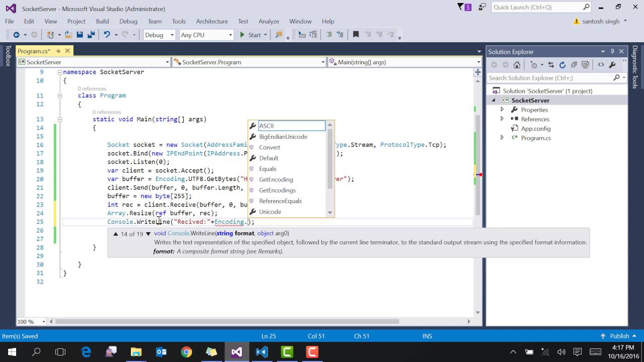Image resolution: width=644 pixels, height=362 pixels.
Task: Click the Pending Changes Filter clock icon
Action: (534, 65)
